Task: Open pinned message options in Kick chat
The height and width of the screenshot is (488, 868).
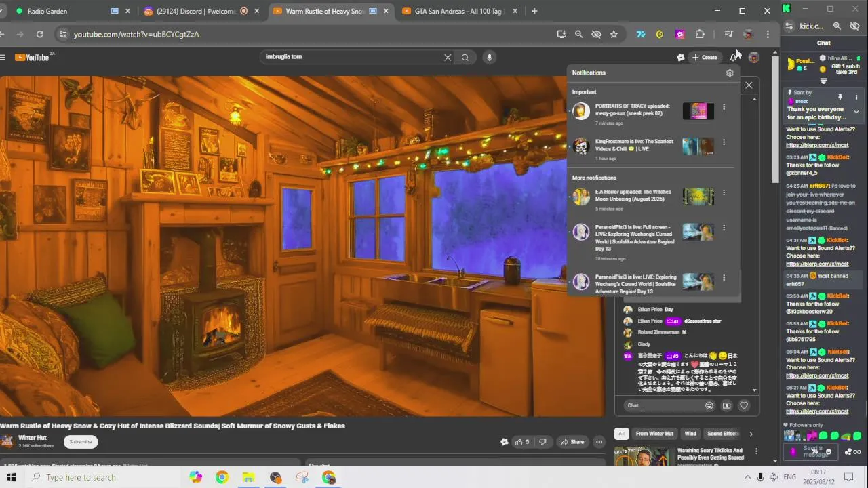Action: [x=856, y=98]
